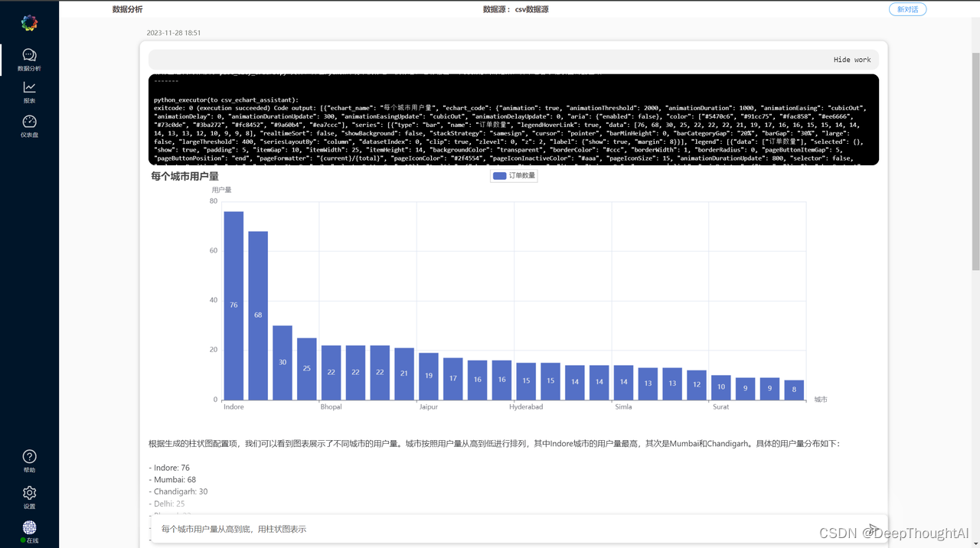
Task: Click the colorful app logo in sidebar
Action: [29, 23]
